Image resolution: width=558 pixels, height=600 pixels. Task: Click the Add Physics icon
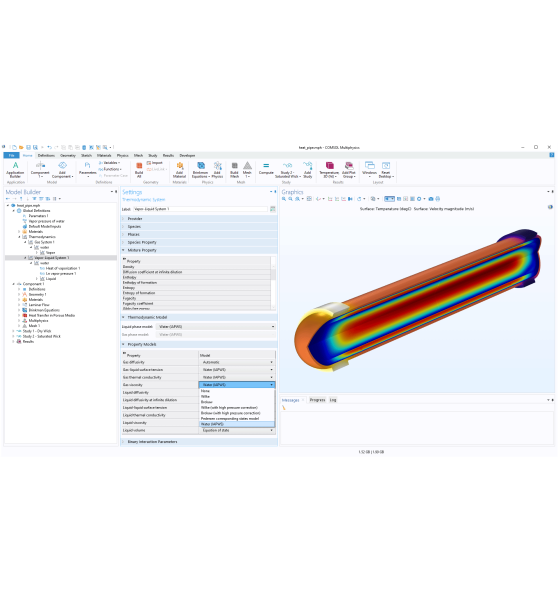click(x=217, y=170)
